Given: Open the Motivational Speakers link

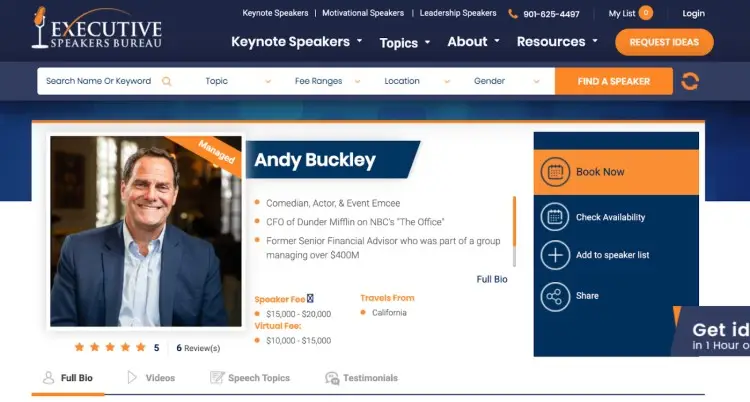Looking at the screenshot, I should click(363, 13).
